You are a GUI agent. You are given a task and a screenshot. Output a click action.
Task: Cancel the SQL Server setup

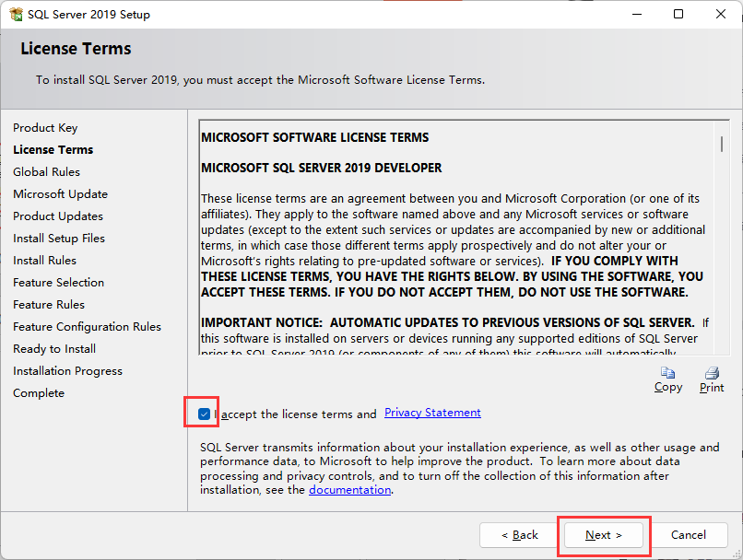click(688, 535)
